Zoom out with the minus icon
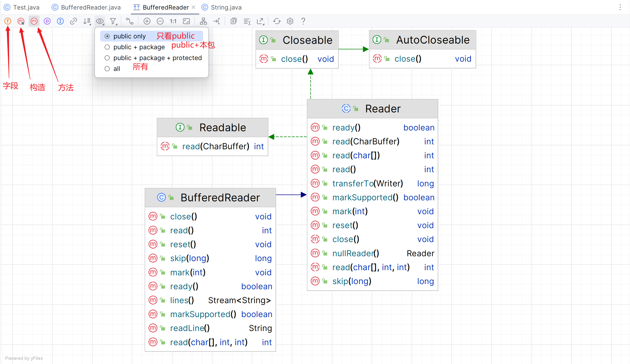Screen dimensions: 630x364 (160, 21)
